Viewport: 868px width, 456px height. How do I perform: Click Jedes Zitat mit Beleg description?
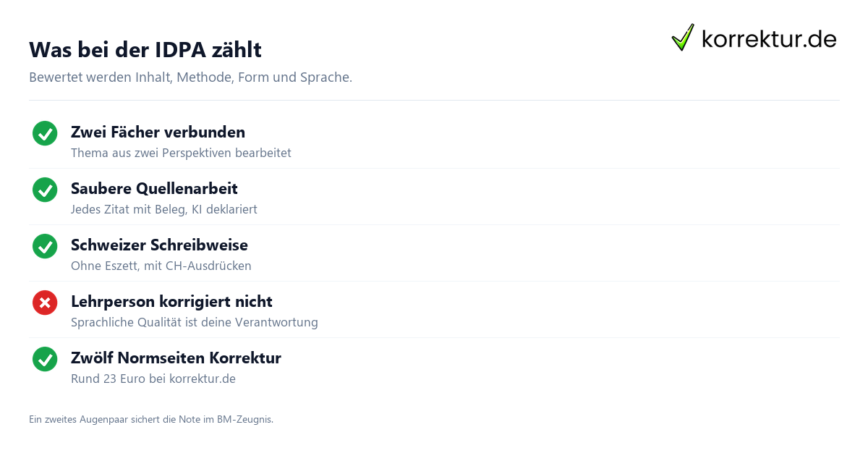[164, 209]
